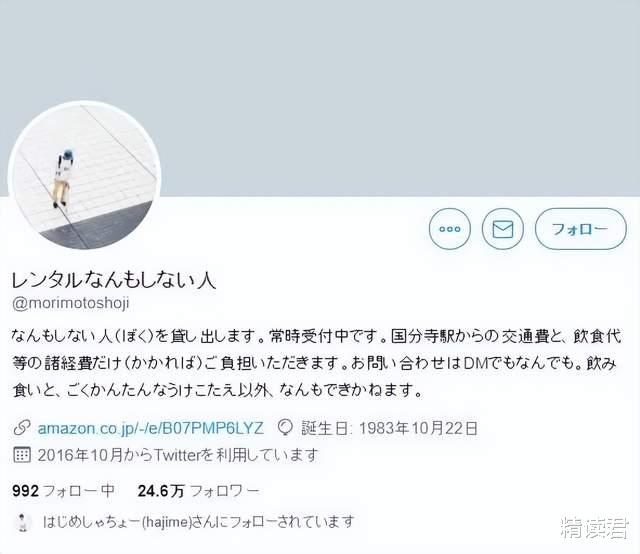The height and width of the screenshot is (554, 640).
Task: View the 992 フォロー中 following list
Action: [64, 490]
